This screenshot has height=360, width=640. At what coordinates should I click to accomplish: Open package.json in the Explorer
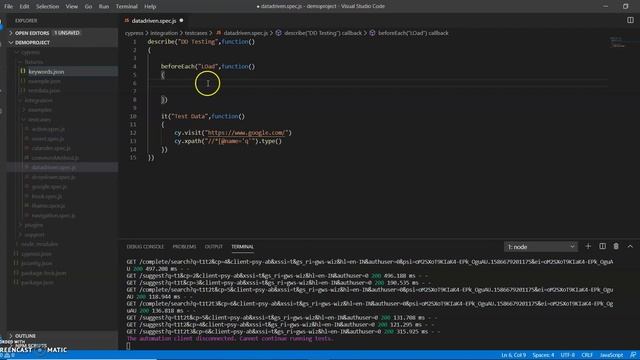click(x=37, y=282)
